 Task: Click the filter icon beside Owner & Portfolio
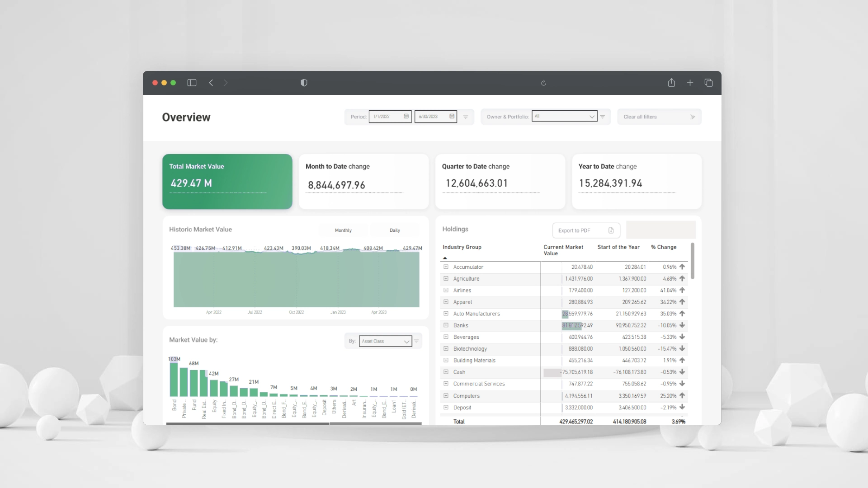coord(602,117)
